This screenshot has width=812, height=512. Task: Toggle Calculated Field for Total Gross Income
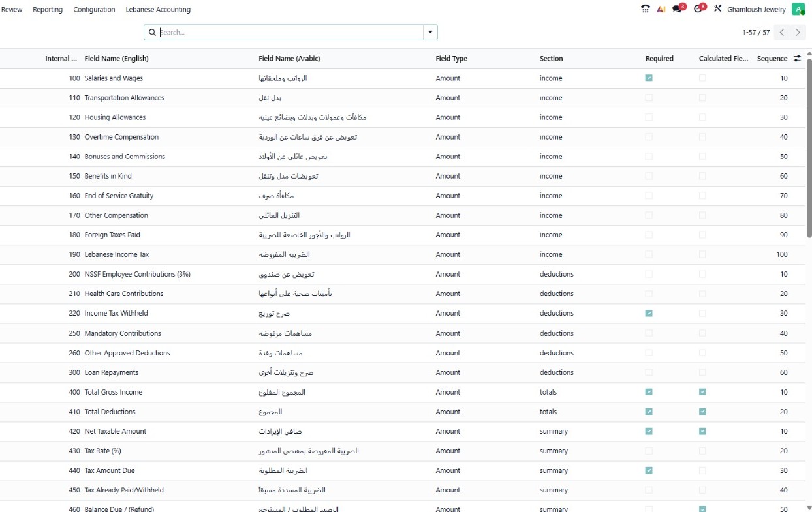[702, 392]
